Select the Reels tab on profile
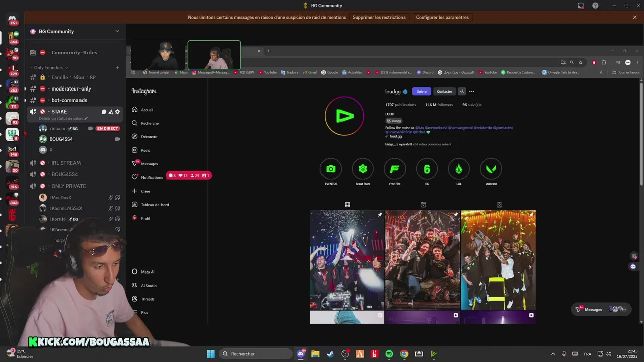The image size is (644, 362). coord(423,205)
